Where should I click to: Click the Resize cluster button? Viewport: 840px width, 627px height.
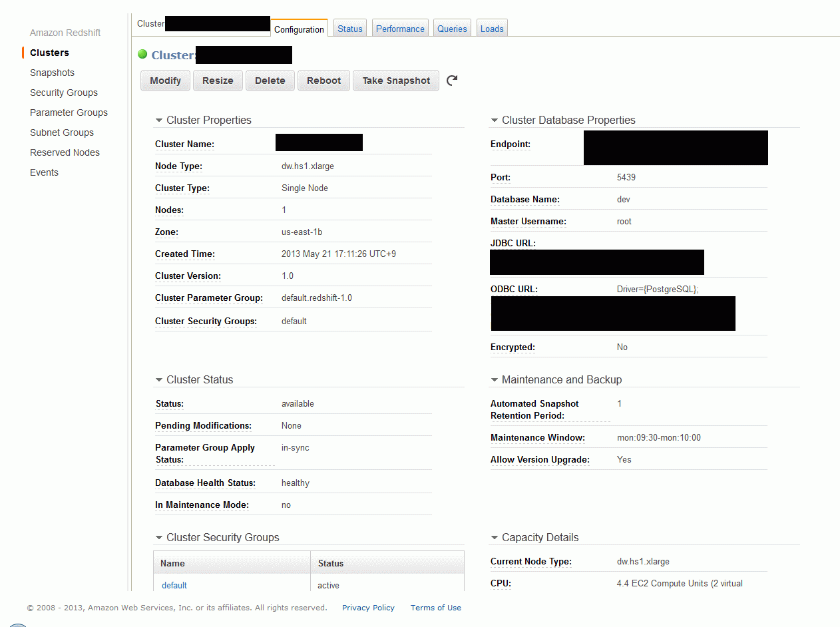coord(218,81)
